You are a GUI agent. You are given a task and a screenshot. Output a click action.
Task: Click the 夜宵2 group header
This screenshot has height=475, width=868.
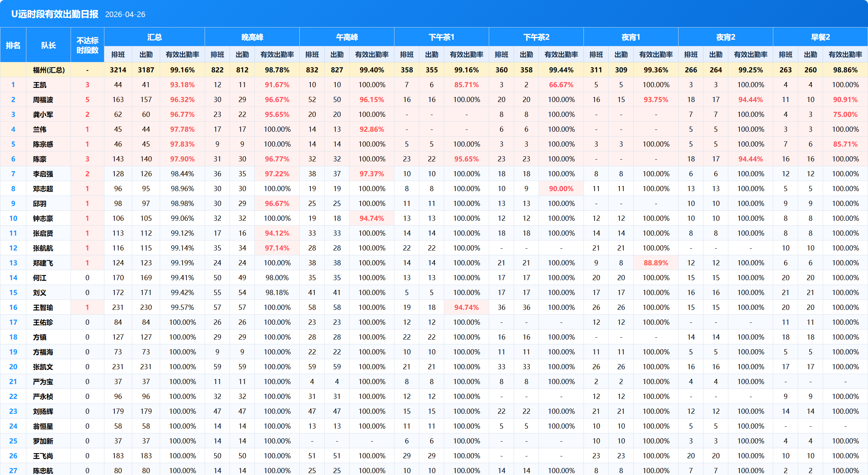pos(725,37)
